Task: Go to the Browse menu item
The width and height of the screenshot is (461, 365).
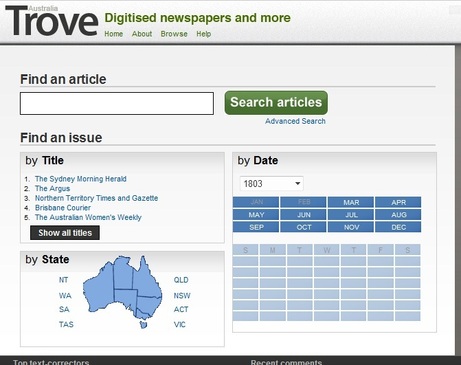Action: click(x=174, y=34)
